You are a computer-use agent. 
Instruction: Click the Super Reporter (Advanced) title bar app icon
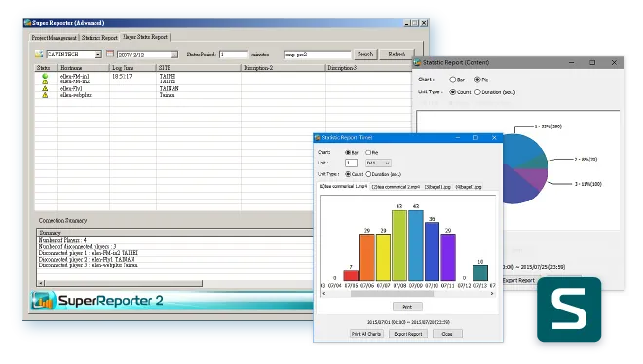[28, 23]
